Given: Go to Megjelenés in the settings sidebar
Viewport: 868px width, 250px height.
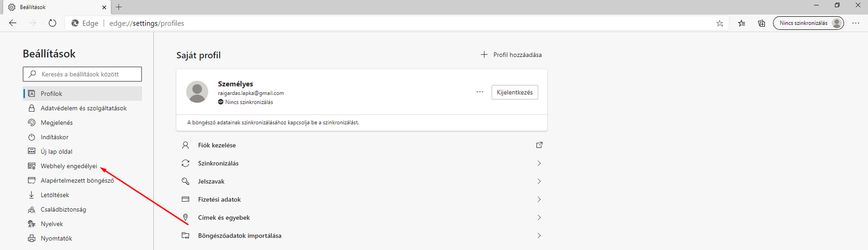Looking at the screenshot, I should (56, 123).
